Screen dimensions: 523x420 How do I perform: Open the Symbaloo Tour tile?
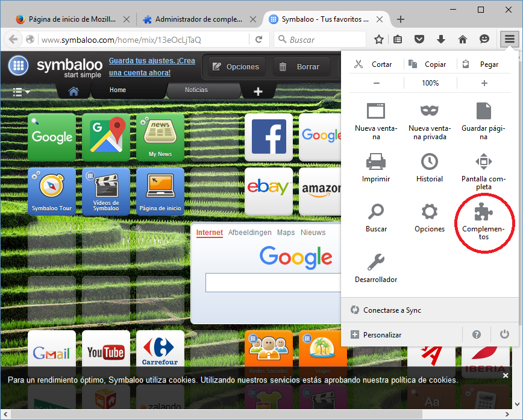tap(52, 192)
